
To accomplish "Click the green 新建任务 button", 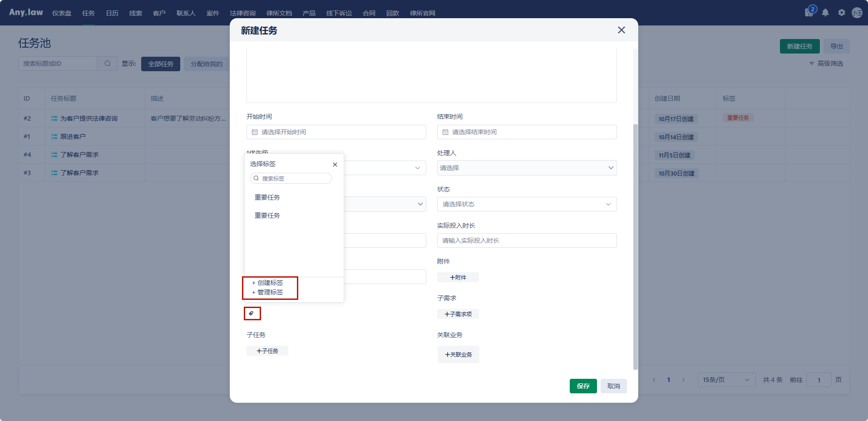I will coord(800,46).
